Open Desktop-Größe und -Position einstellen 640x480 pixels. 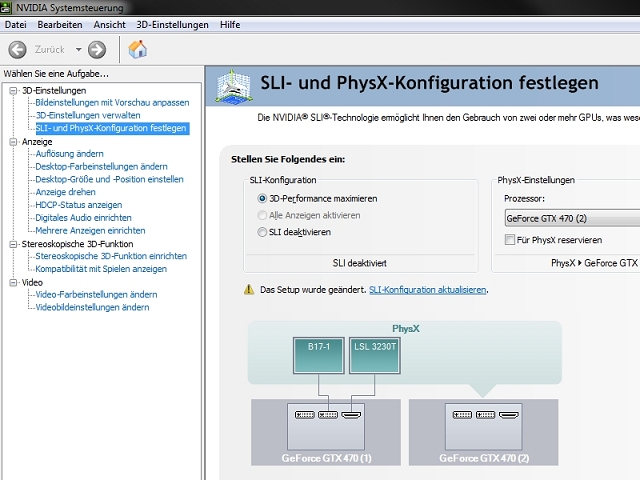109,179
